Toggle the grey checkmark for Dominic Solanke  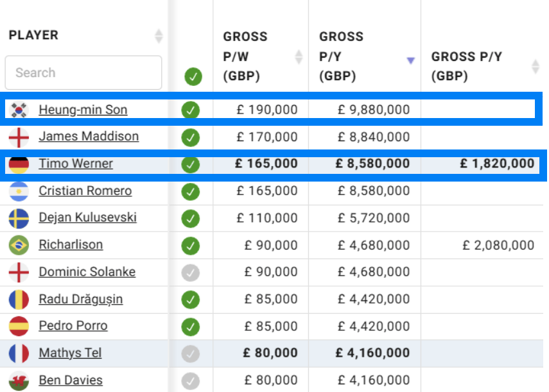point(191,273)
